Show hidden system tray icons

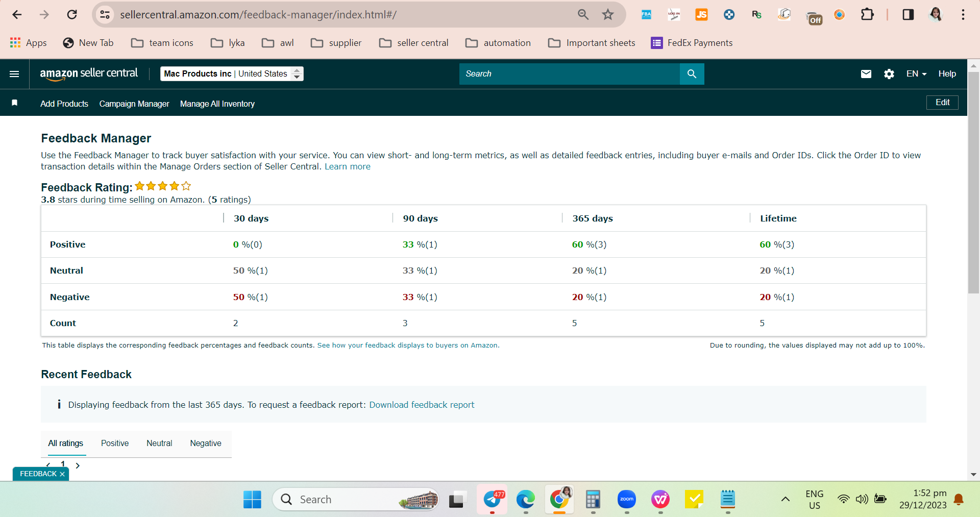click(786, 500)
